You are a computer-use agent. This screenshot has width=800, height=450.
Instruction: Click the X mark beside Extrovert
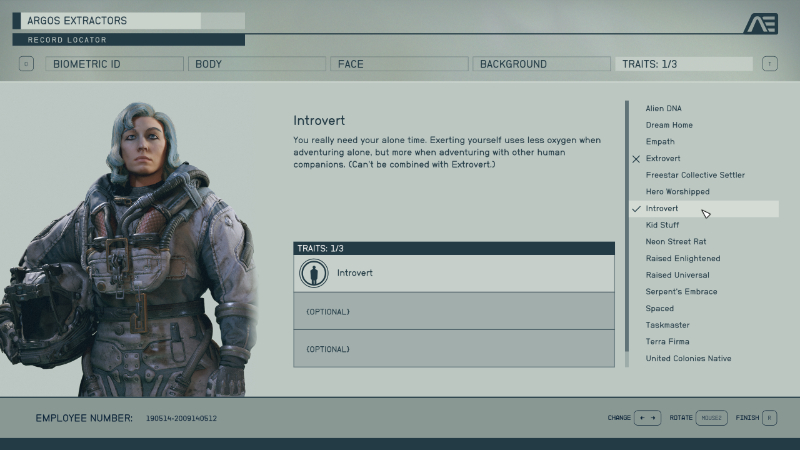636,159
